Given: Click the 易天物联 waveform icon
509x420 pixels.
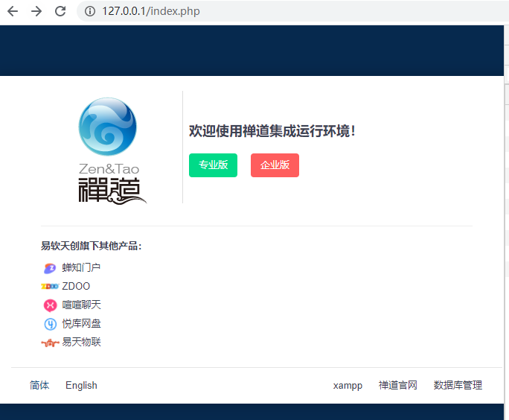Looking at the screenshot, I should tap(50, 343).
